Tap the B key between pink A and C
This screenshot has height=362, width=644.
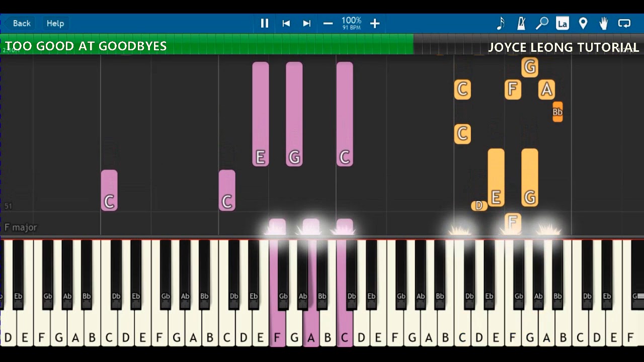click(328, 327)
